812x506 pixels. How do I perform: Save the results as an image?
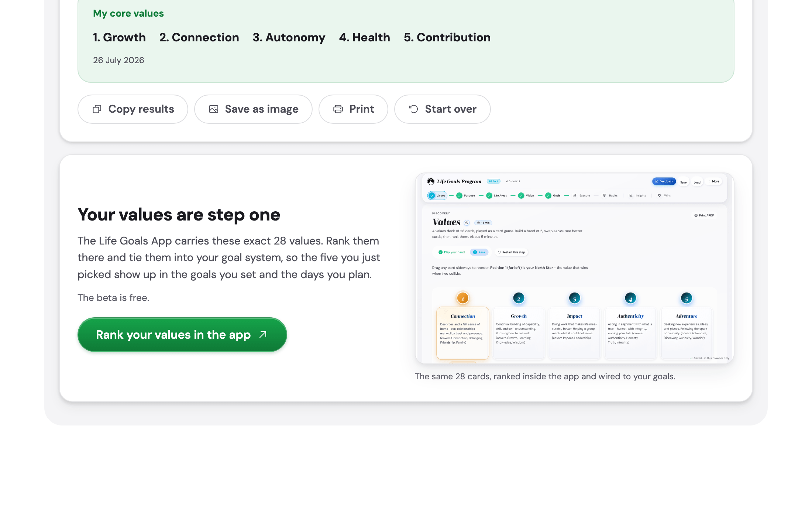point(253,109)
